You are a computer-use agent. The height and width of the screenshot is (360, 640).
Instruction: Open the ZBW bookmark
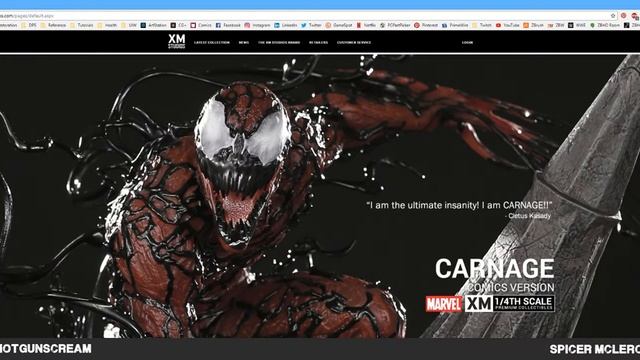pos(556,25)
